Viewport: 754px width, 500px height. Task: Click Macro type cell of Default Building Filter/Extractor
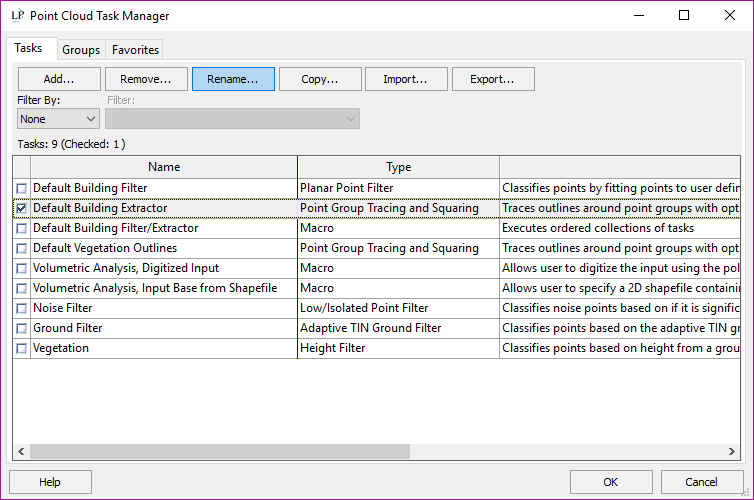[399, 228]
